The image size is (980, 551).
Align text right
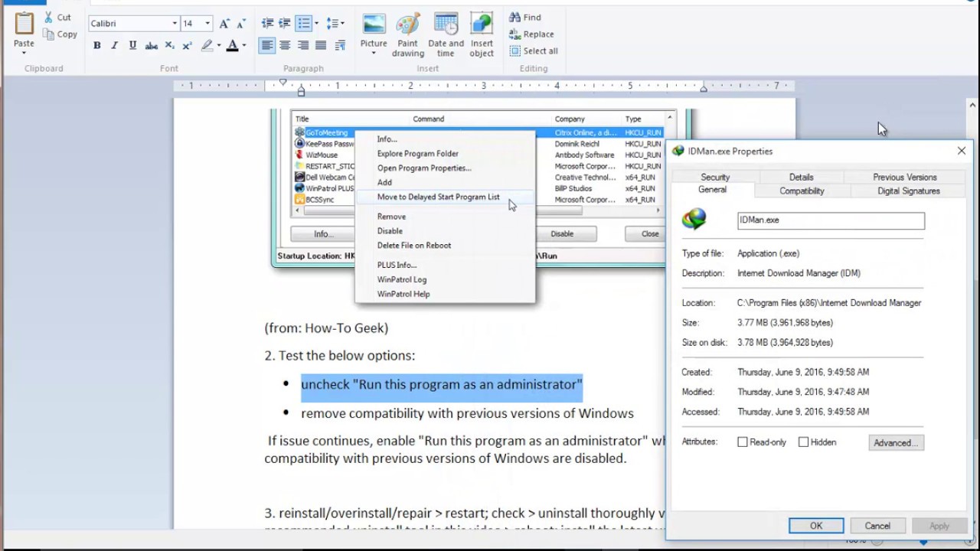coord(303,46)
